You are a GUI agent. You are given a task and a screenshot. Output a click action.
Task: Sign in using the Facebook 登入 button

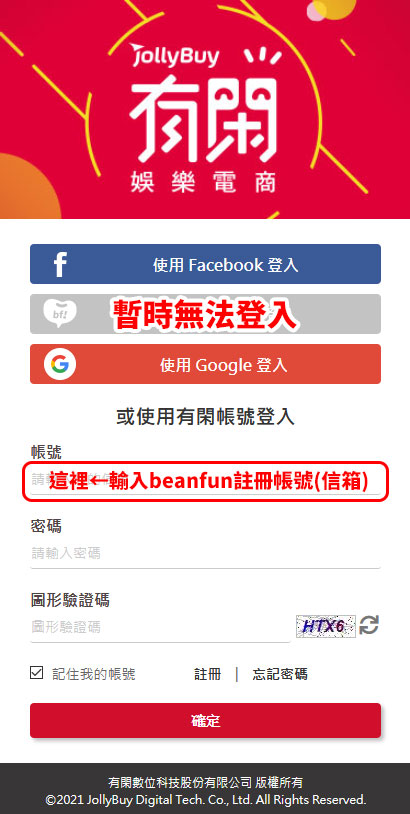click(206, 264)
